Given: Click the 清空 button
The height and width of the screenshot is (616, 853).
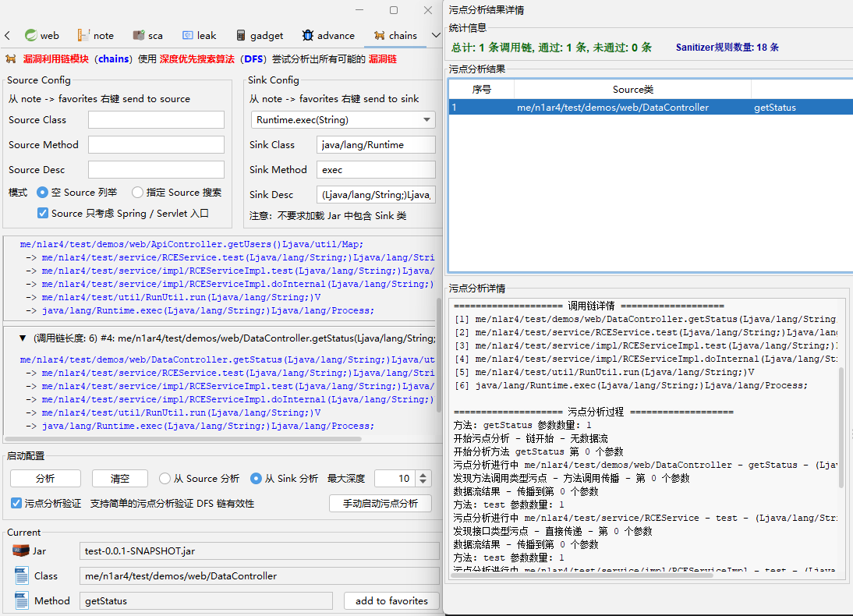Looking at the screenshot, I should coord(120,478).
